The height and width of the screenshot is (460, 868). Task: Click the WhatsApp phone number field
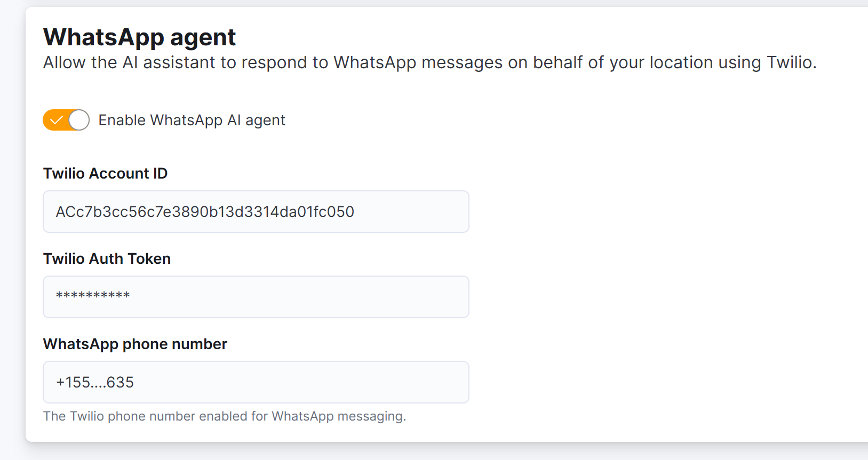[x=256, y=382]
